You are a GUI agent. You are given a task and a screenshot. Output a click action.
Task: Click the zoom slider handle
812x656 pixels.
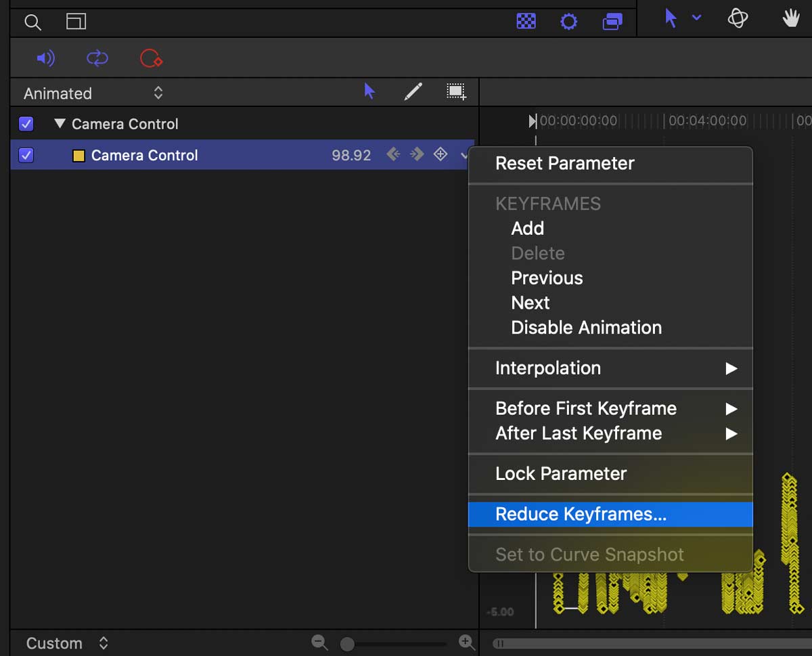point(347,644)
